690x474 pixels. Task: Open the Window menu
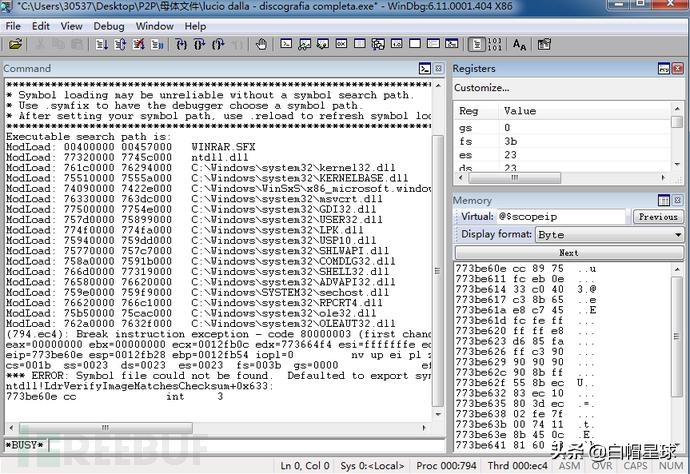(x=154, y=26)
